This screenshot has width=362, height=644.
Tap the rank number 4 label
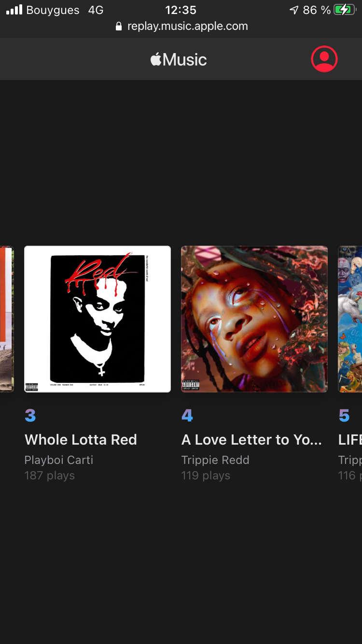point(187,416)
